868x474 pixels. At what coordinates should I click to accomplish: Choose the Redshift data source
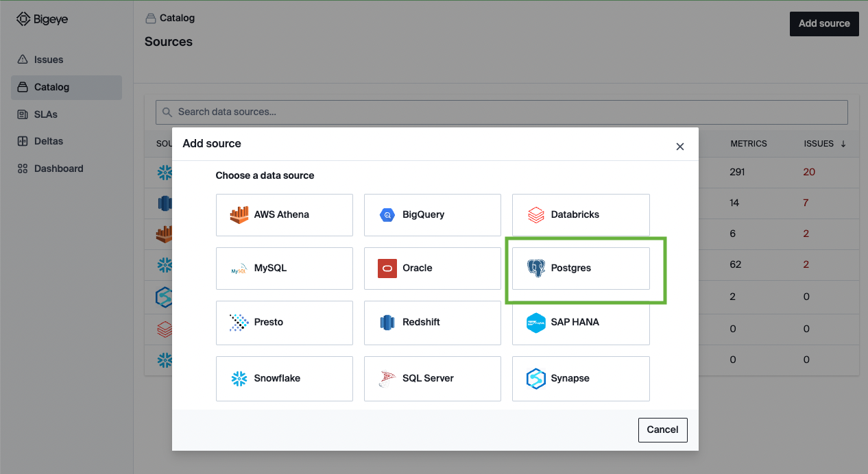[x=433, y=322]
